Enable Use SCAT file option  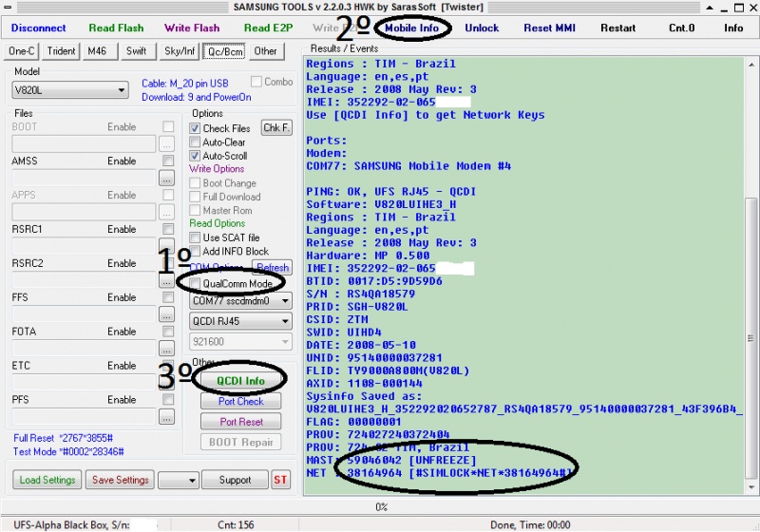[195, 237]
